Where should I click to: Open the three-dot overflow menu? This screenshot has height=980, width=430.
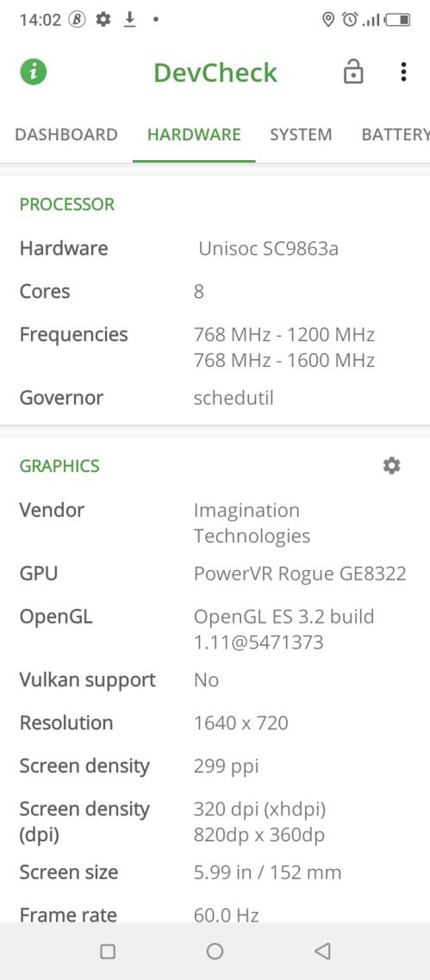pos(404,71)
